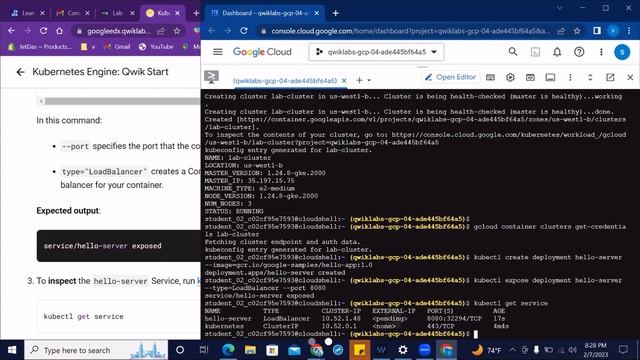This screenshot has width=640, height=360.
Task: Open the YouTube bookmark
Action: 156,47
